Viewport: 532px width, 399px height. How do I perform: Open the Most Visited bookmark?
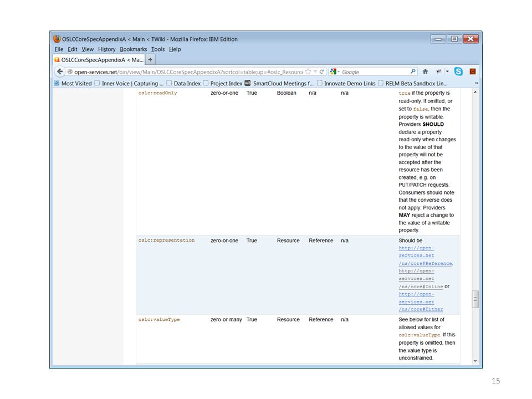(73, 84)
